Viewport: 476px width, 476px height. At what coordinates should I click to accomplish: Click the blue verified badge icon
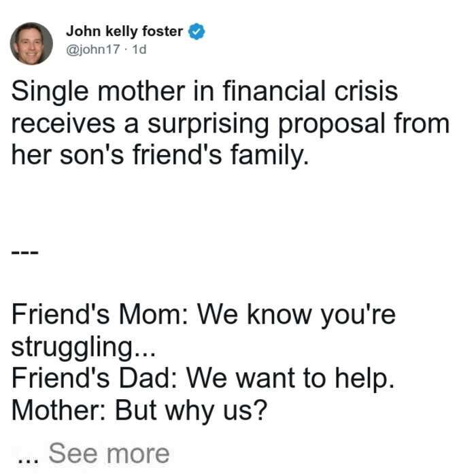197,31
